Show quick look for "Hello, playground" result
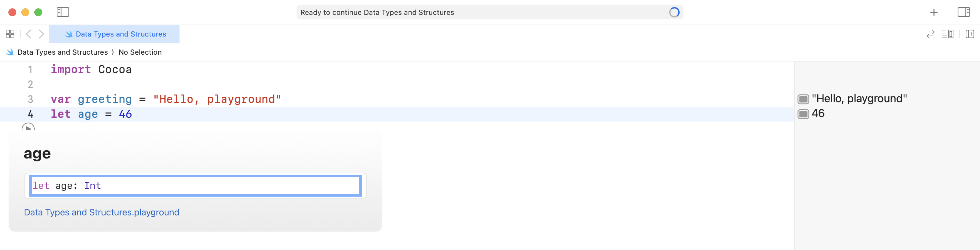980x250 pixels. [803, 99]
